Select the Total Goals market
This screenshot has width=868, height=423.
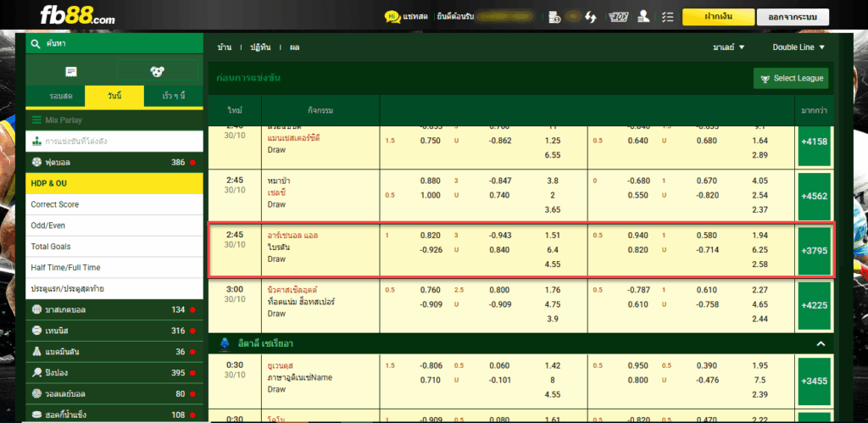point(114,247)
